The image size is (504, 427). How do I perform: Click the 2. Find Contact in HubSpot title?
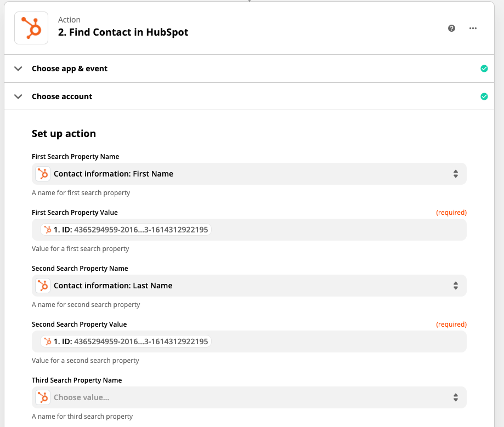123,32
